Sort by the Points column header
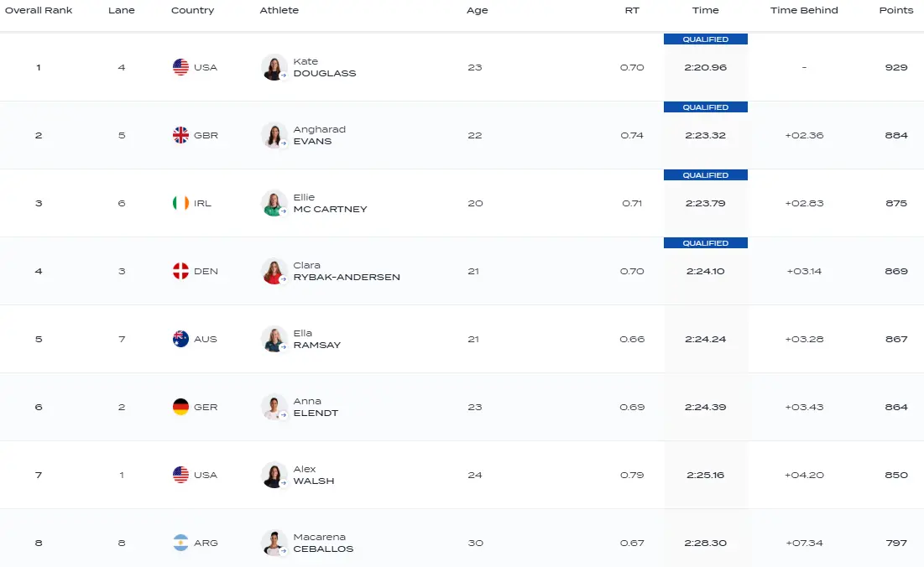This screenshot has width=924, height=567. click(895, 10)
